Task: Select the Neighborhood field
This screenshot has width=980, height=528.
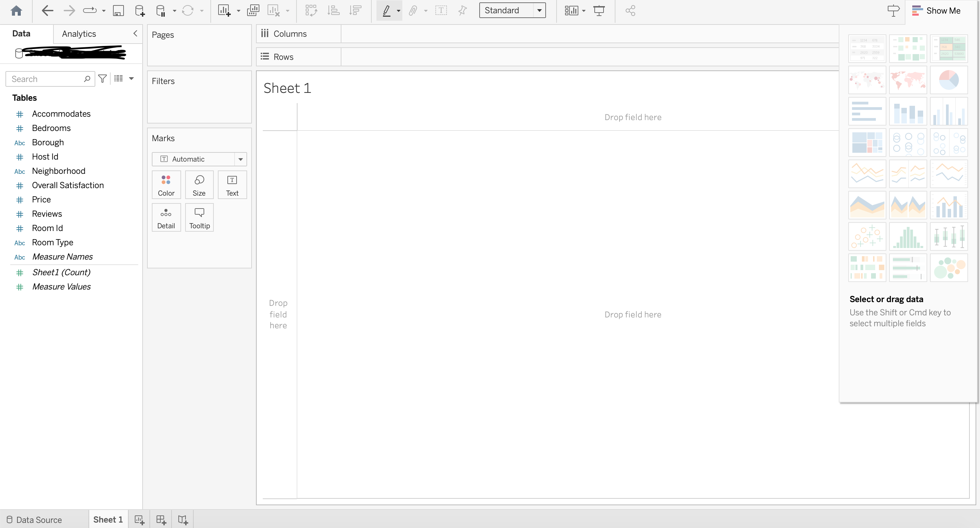Action: [x=59, y=171]
